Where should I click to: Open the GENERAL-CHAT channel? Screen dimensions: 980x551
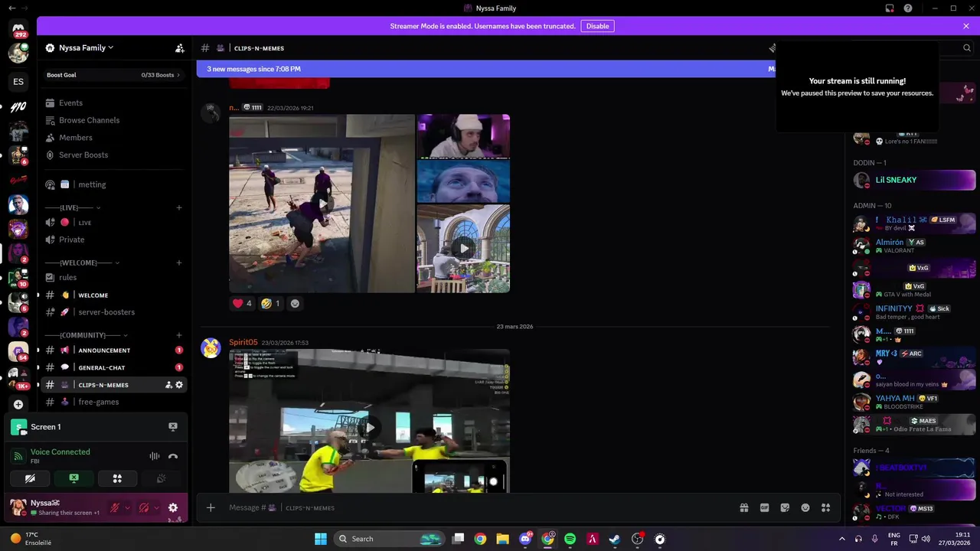pos(113,367)
